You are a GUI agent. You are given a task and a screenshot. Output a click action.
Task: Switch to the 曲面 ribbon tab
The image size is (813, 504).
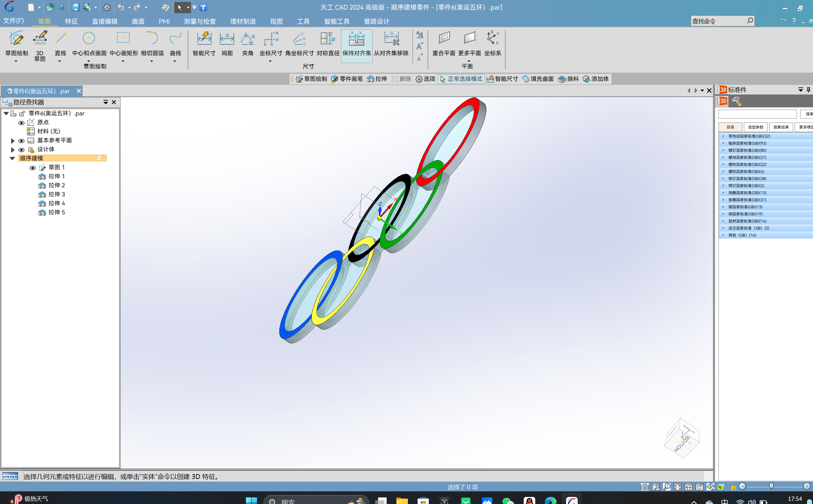click(138, 21)
